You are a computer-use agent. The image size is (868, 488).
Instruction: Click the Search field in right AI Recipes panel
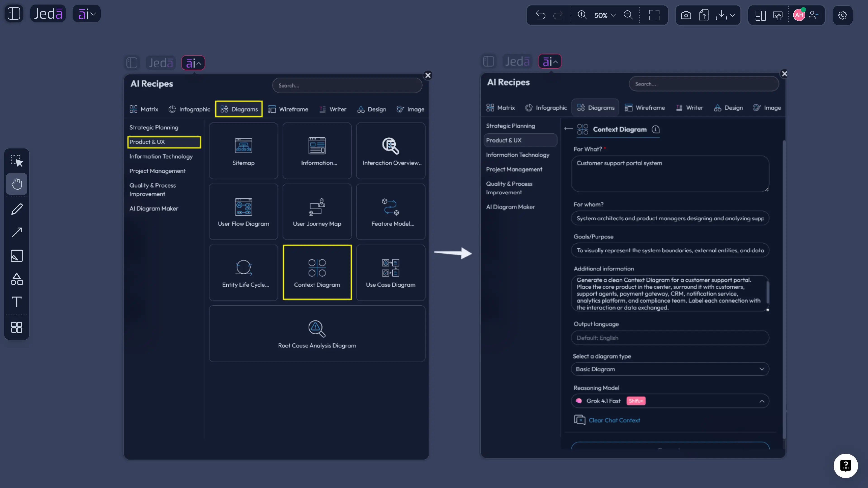click(704, 84)
